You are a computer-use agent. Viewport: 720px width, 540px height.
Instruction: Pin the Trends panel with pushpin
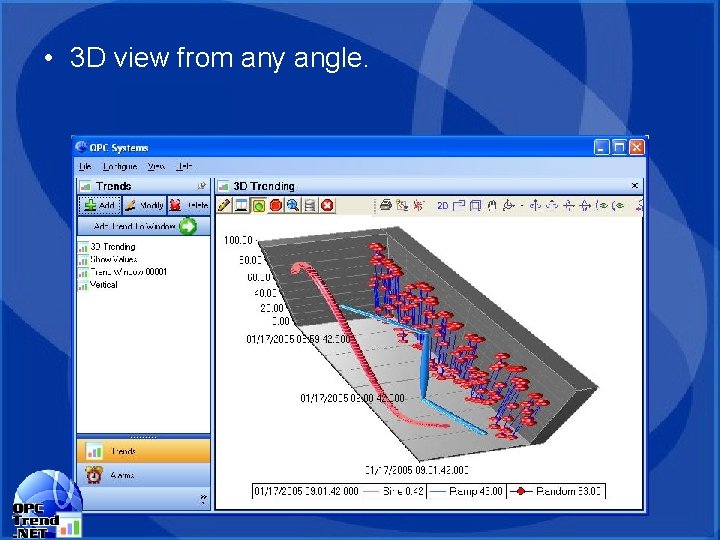pyautogui.click(x=201, y=186)
